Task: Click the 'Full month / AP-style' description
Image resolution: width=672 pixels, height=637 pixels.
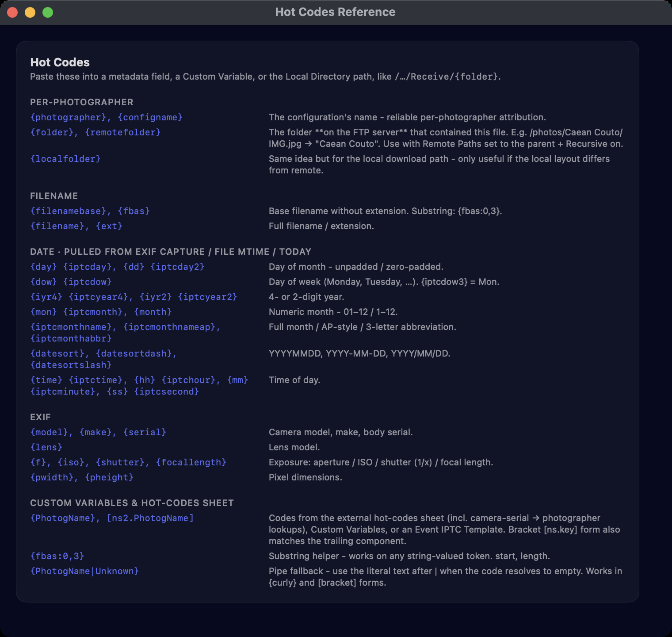Action: (x=363, y=327)
